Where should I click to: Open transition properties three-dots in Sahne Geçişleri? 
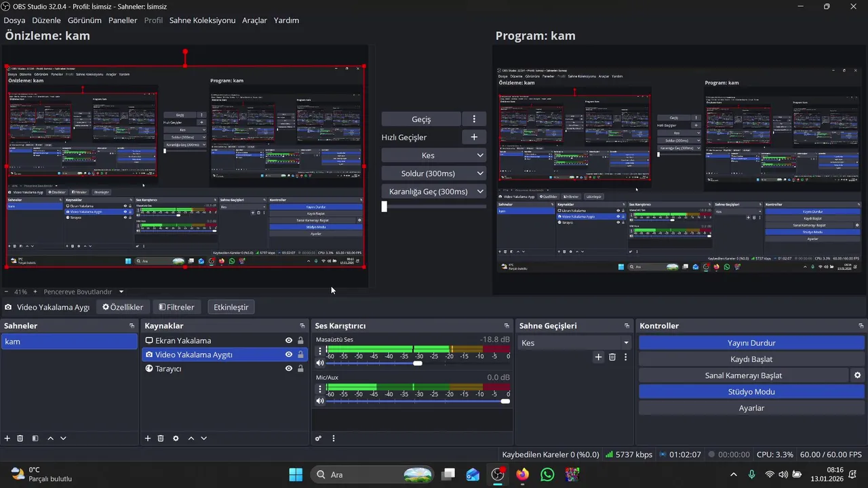[625, 357]
